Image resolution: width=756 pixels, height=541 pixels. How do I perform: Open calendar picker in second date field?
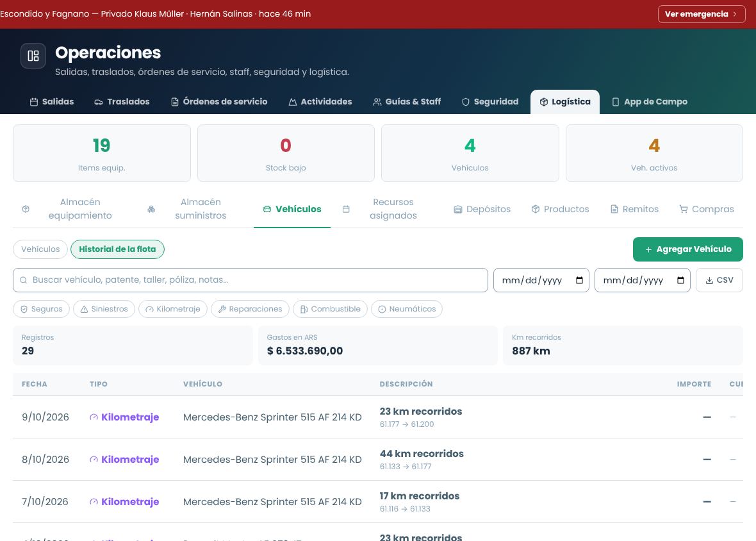[x=681, y=280]
